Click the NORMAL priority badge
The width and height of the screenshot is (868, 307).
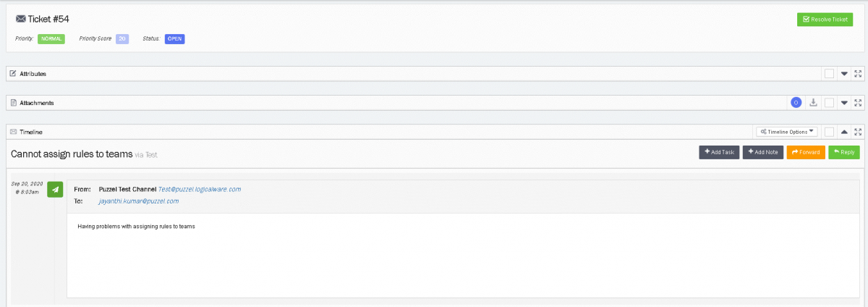(52, 38)
